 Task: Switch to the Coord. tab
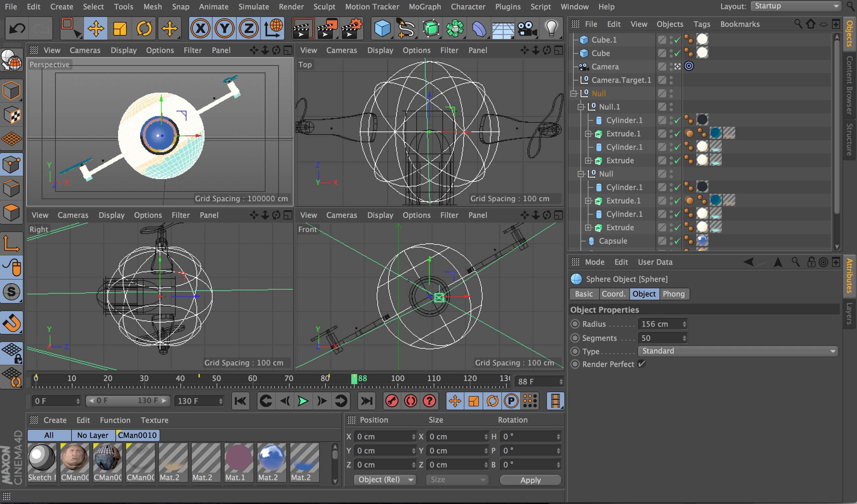coord(614,294)
